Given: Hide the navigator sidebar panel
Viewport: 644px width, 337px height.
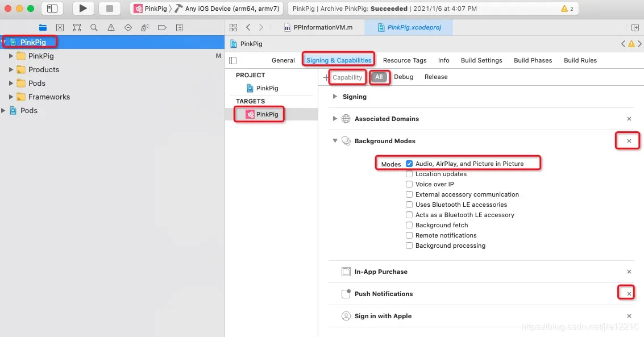Looking at the screenshot, I should (52, 9).
